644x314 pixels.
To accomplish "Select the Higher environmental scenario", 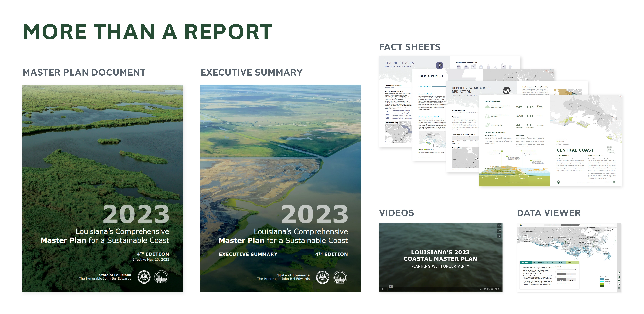I will 571,274.
